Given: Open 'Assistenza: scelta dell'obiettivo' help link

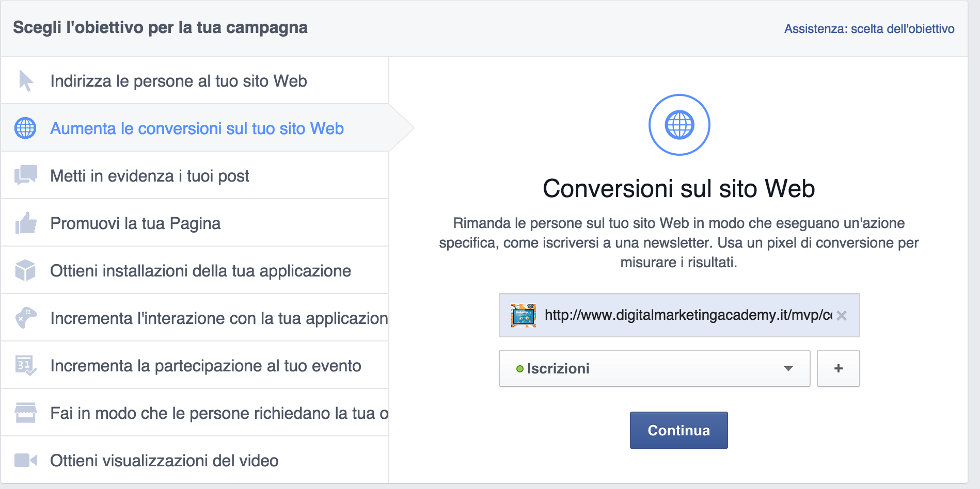Looking at the screenshot, I should click(x=869, y=29).
